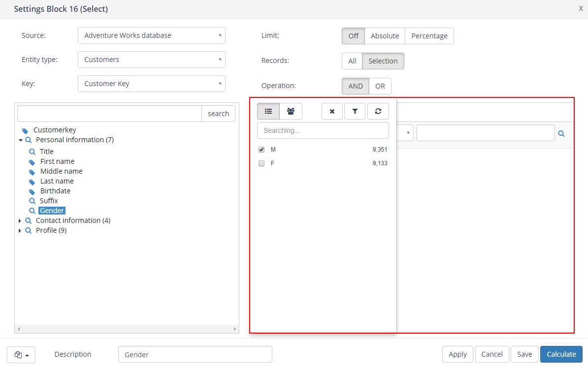Click the refresh icon in popup
The width and height of the screenshot is (588, 370).
[378, 111]
